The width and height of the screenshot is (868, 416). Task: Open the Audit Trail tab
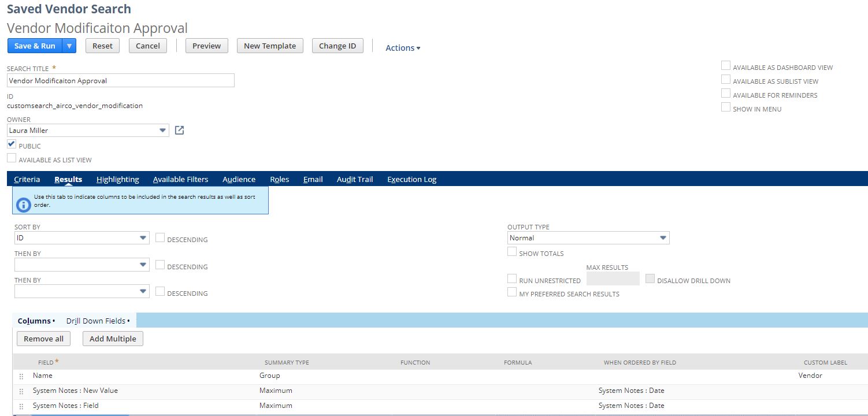click(x=355, y=179)
